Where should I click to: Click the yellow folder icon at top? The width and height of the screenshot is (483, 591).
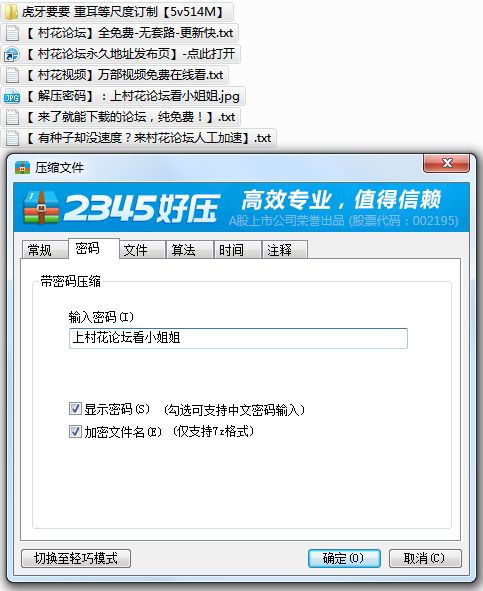coord(11,12)
